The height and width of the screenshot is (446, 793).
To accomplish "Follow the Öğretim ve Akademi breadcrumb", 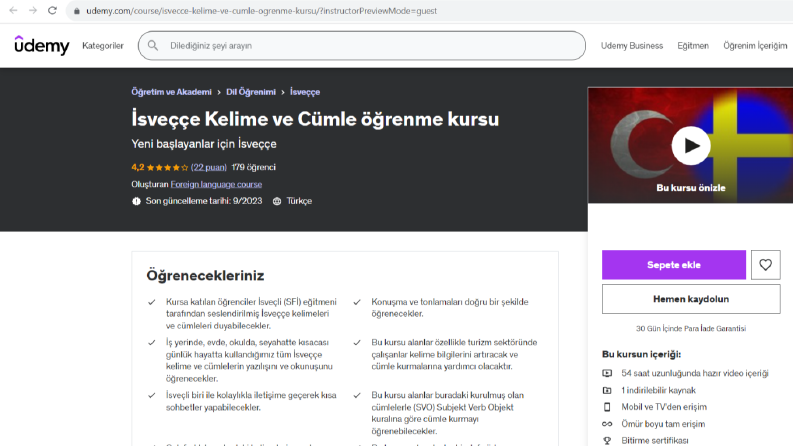I will (171, 92).
